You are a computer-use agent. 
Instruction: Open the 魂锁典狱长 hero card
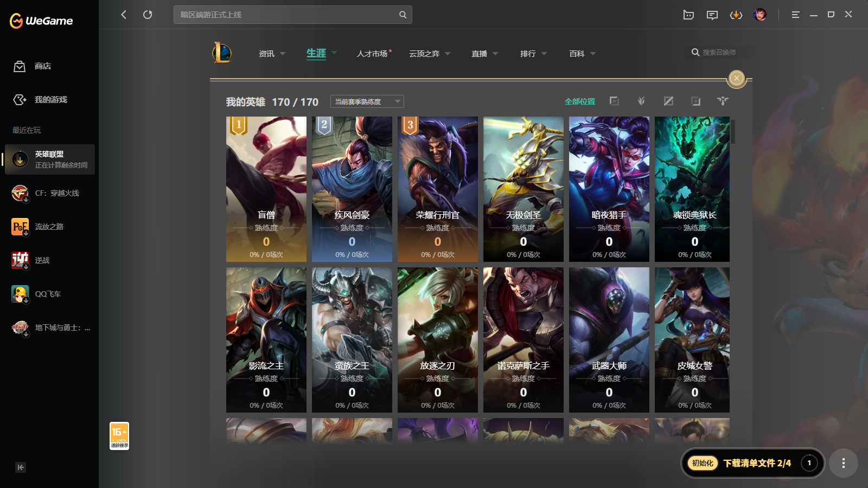pos(692,189)
